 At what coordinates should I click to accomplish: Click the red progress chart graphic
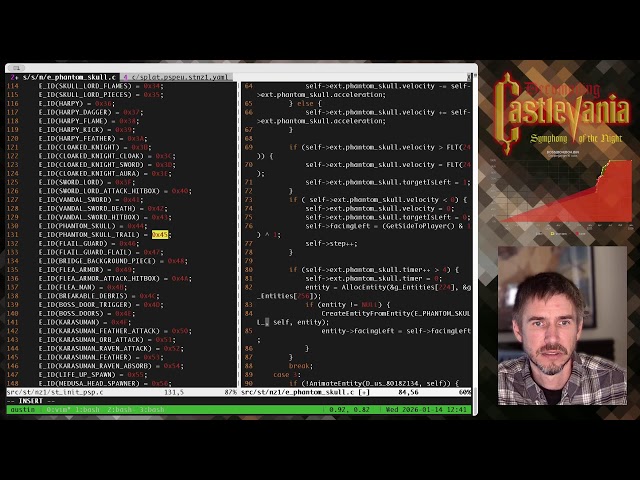click(x=561, y=192)
